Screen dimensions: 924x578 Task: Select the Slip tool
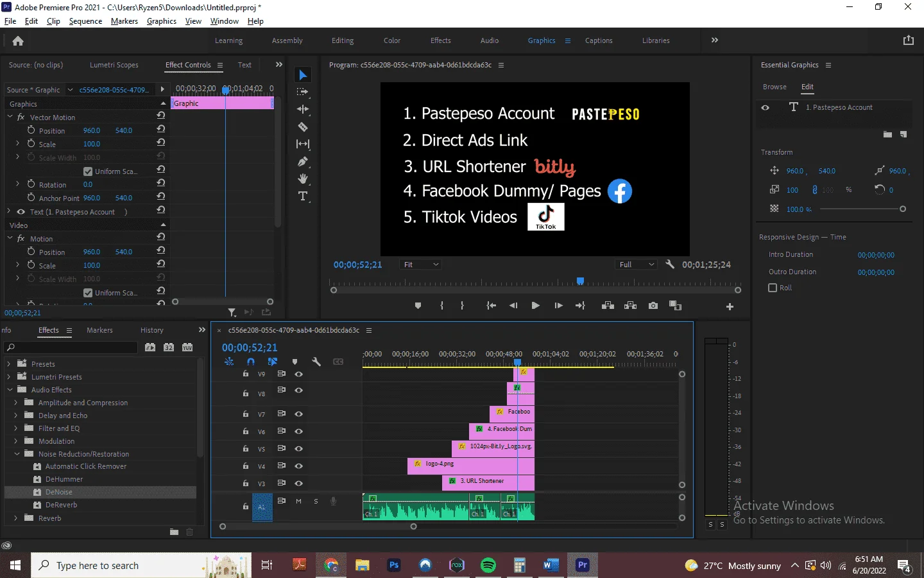[303, 144]
